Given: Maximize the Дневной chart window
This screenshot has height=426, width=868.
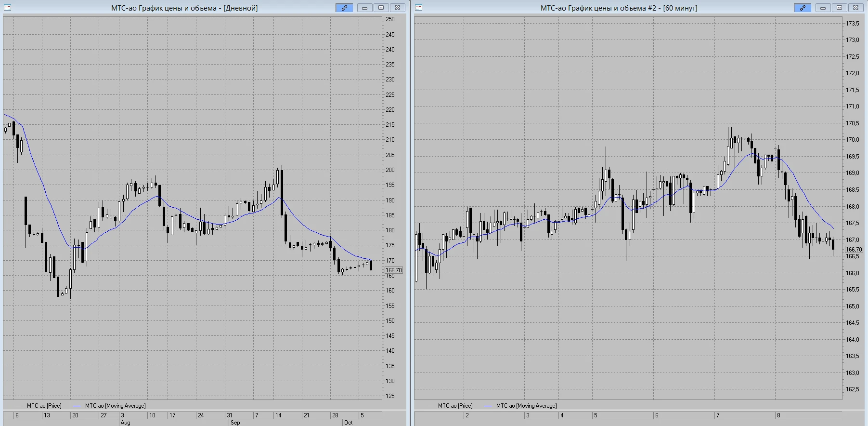Looking at the screenshot, I should pyautogui.click(x=381, y=8).
